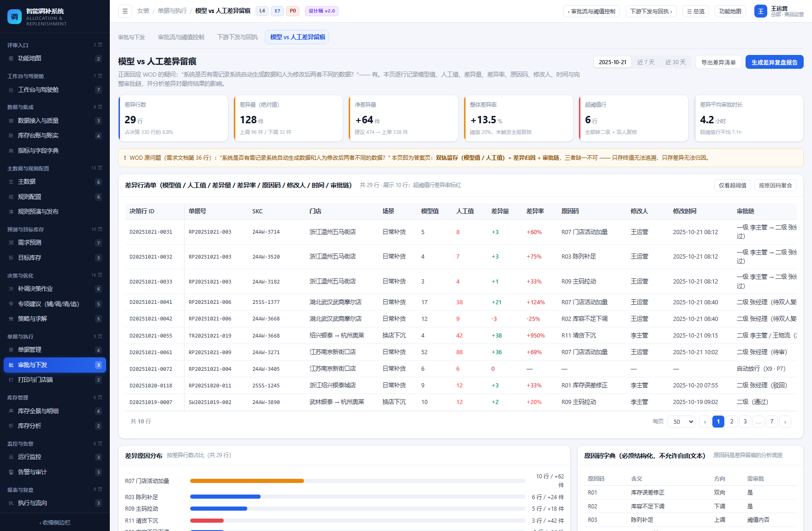Viewport: 812px width, 531px height.
Task: Click 收缩侧边栏 at sidebar bottom
Action: coord(55,523)
